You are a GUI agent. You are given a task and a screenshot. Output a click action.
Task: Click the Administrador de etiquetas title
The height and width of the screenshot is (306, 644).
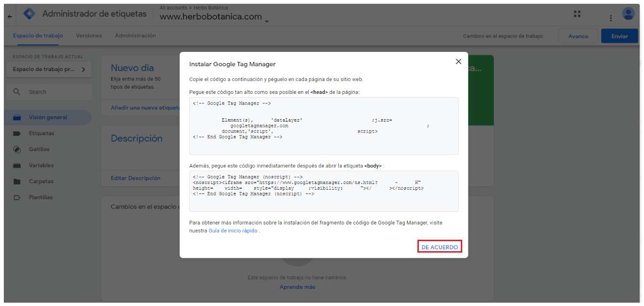click(x=94, y=14)
